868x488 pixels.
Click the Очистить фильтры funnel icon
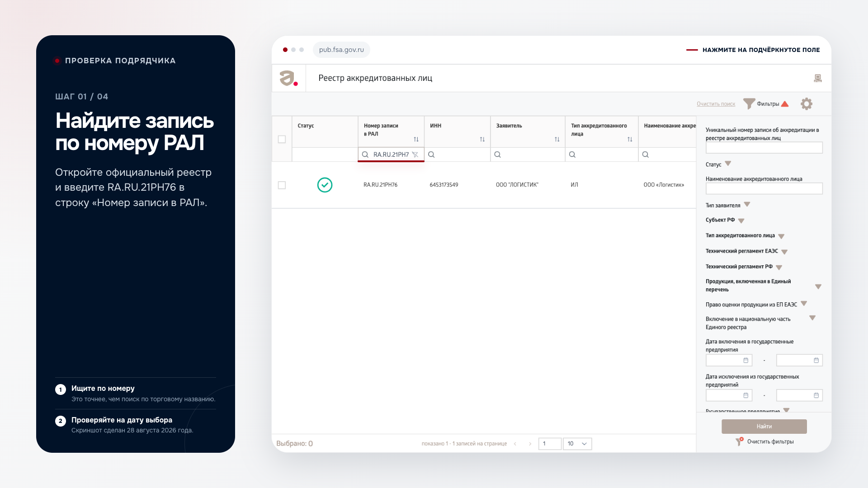click(x=739, y=441)
